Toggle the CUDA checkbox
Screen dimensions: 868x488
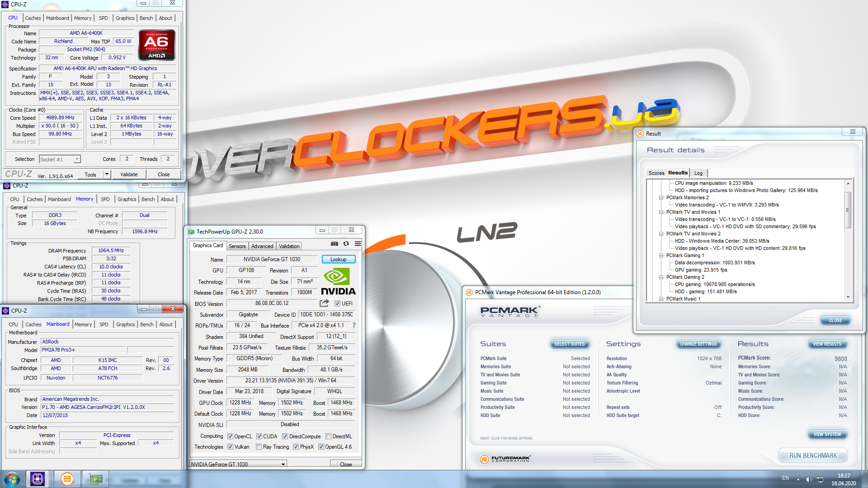pyautogui.click(x=259, y=436)
